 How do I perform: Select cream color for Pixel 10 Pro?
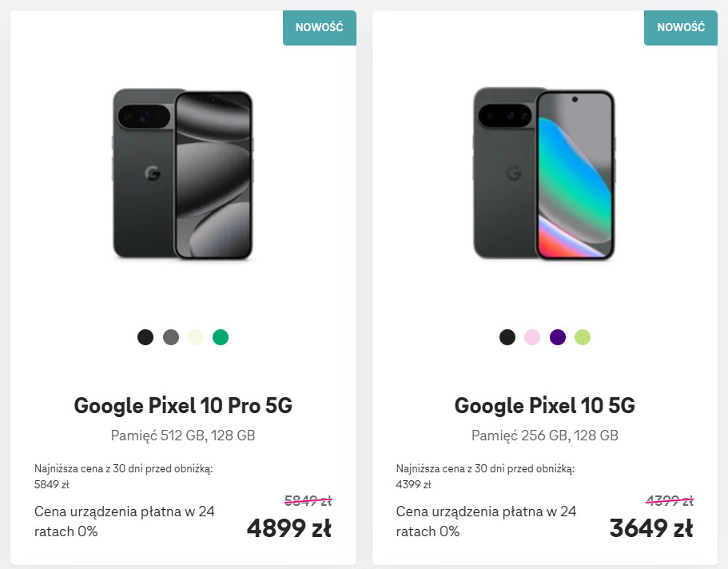pos(196,337)
